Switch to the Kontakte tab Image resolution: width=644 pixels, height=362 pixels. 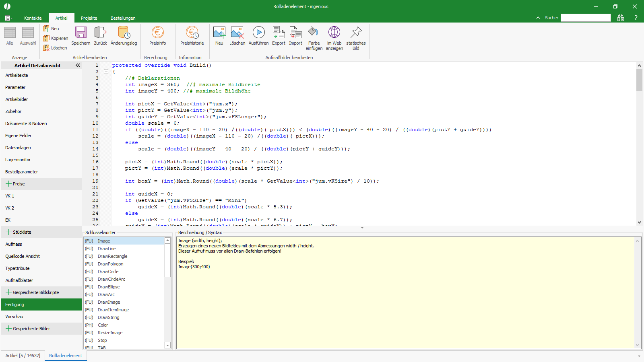pyautogui.click(x=33, y=18)
